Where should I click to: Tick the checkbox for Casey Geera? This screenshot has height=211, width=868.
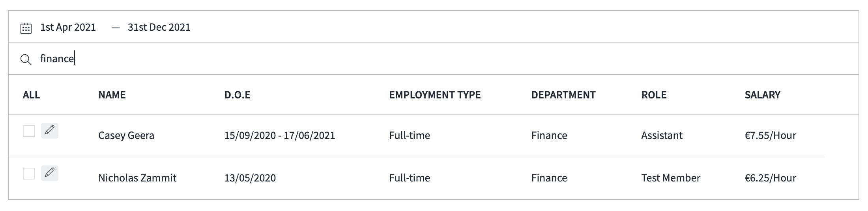click(x=29, y=131)
